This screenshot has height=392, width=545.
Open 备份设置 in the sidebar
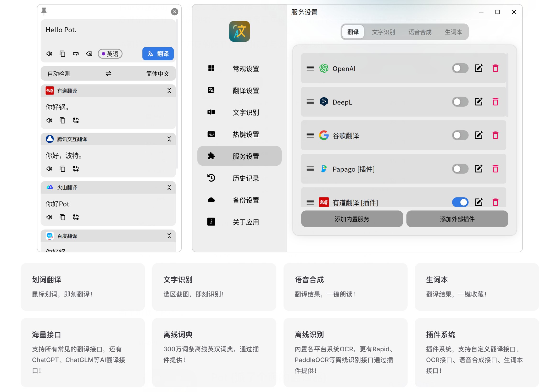pyautogui.click(x=239, y=200)
